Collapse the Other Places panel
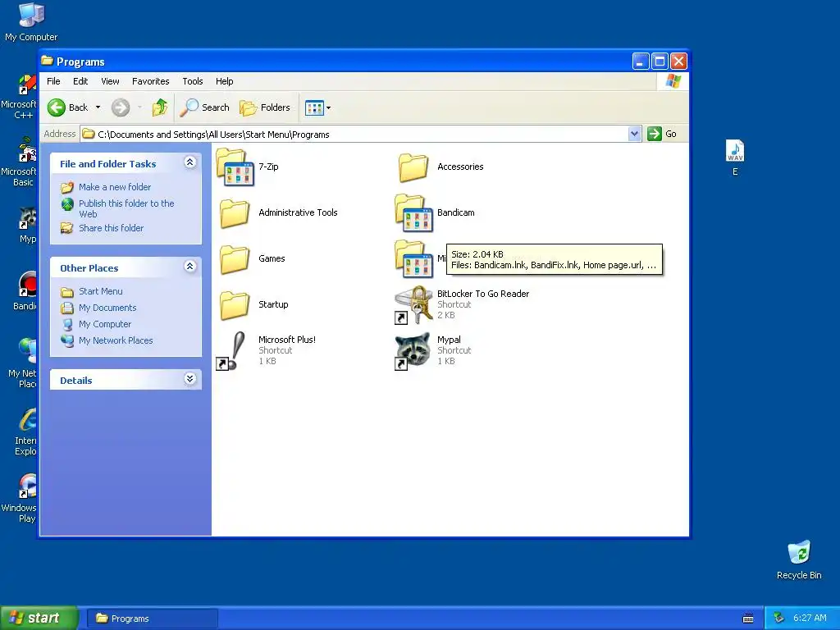 point(189,267)
